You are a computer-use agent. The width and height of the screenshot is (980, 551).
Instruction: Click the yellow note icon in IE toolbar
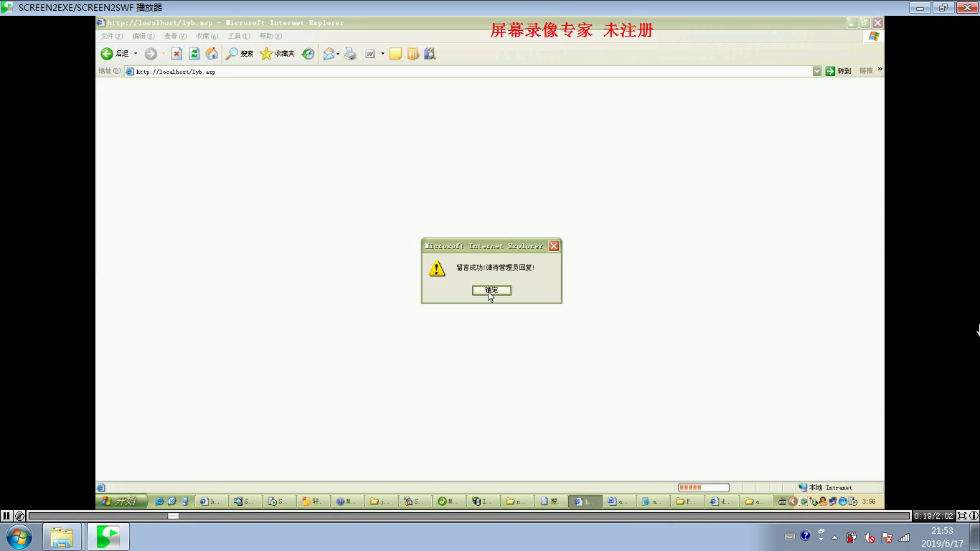tap(395, 54)
